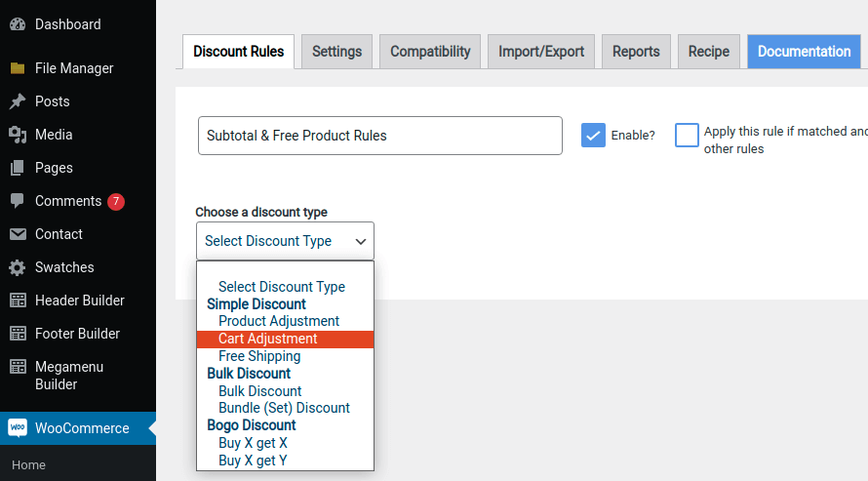This screenshot has height=481, width=868.
Task: Open the Select Discount Type dropdown
Action: tap(285, 241)
